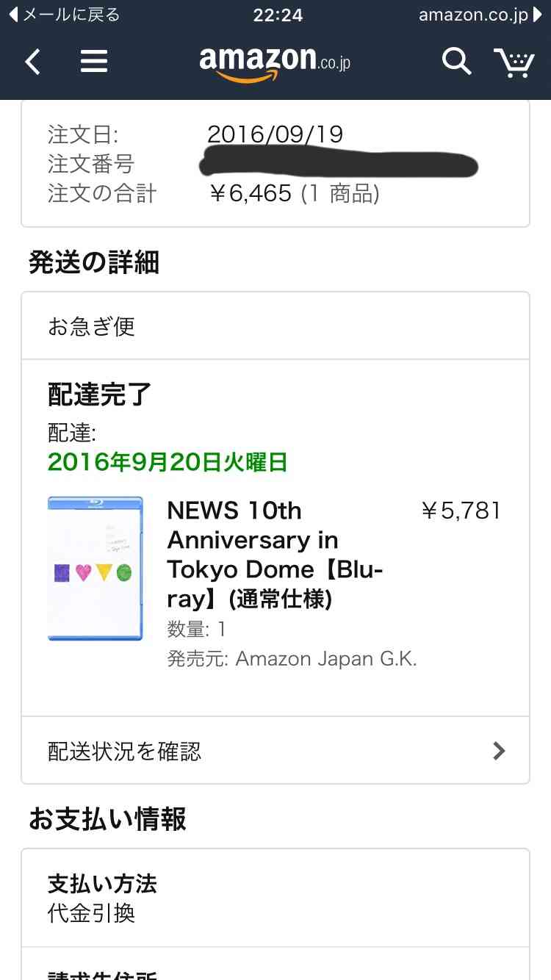Tap the redacted order number
The image size is (551, 980).
[x=338, y=165]
